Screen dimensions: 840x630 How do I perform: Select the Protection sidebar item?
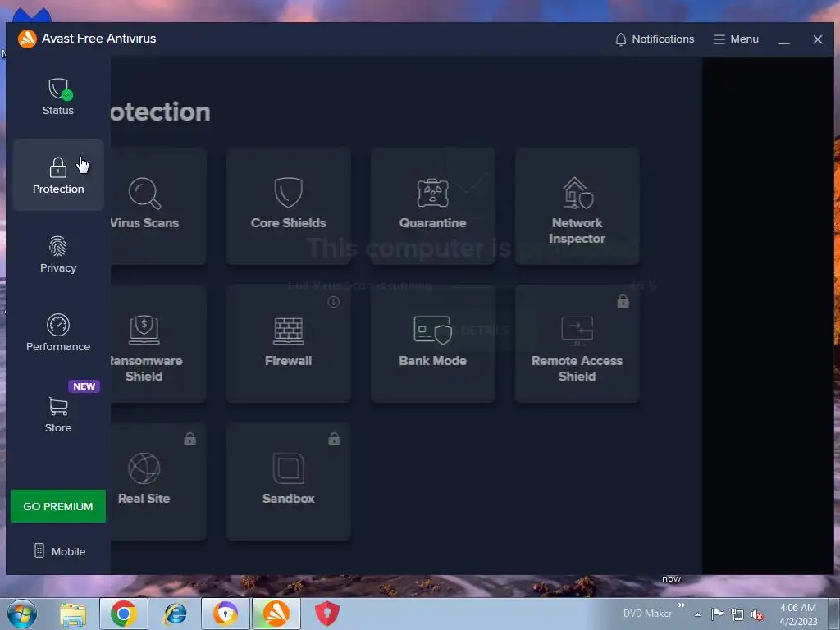click(x=58, y=175)
